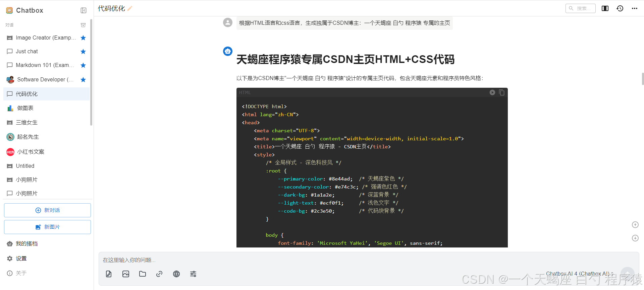Jump to bottom with the down arrow
Image resolution: width=644 pixels, height=290 pixels.
click(635, 238)
